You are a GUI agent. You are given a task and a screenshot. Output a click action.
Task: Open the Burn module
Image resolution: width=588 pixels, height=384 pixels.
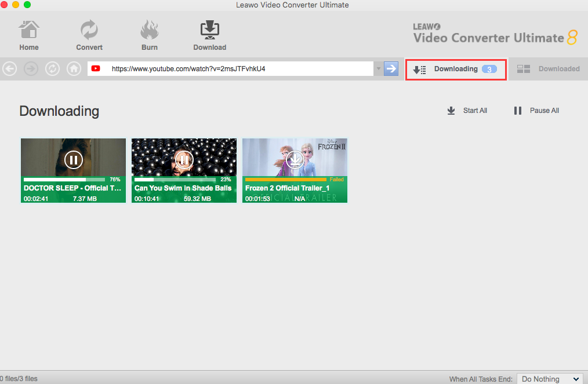click(x=149, y=35)
